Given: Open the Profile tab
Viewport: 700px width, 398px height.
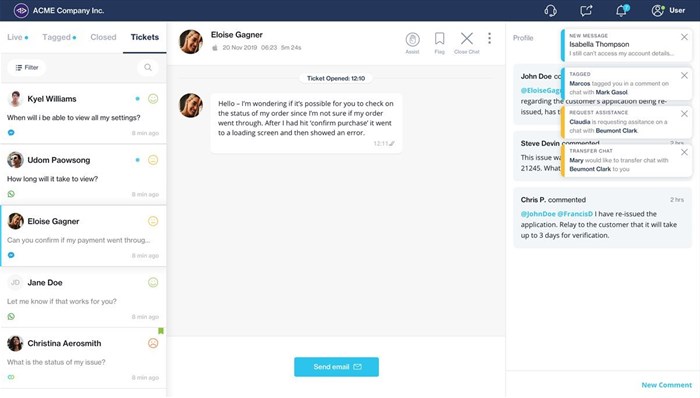Looking at the screenshot, I should tap(523, 38).
